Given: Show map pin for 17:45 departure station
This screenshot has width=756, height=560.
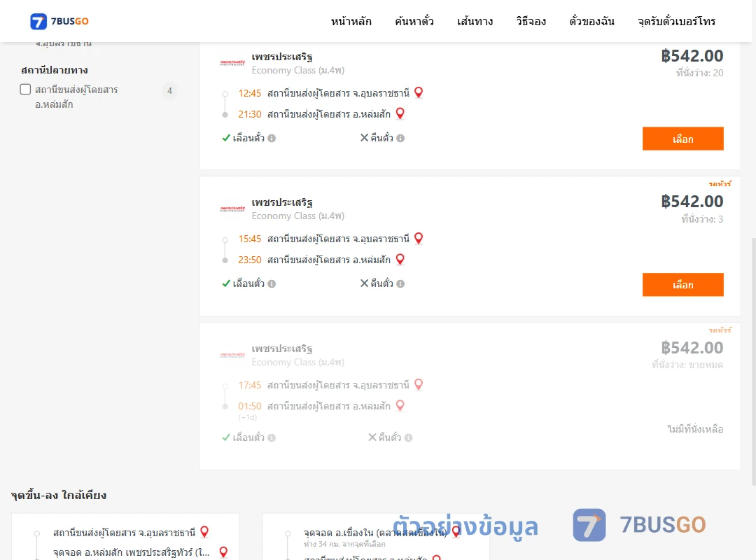Looking at the screenshot, I should (x=419, y=384).
